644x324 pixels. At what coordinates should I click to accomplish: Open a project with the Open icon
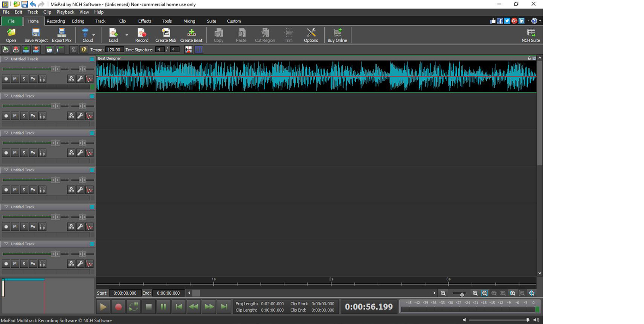click(x=11, y=35)
